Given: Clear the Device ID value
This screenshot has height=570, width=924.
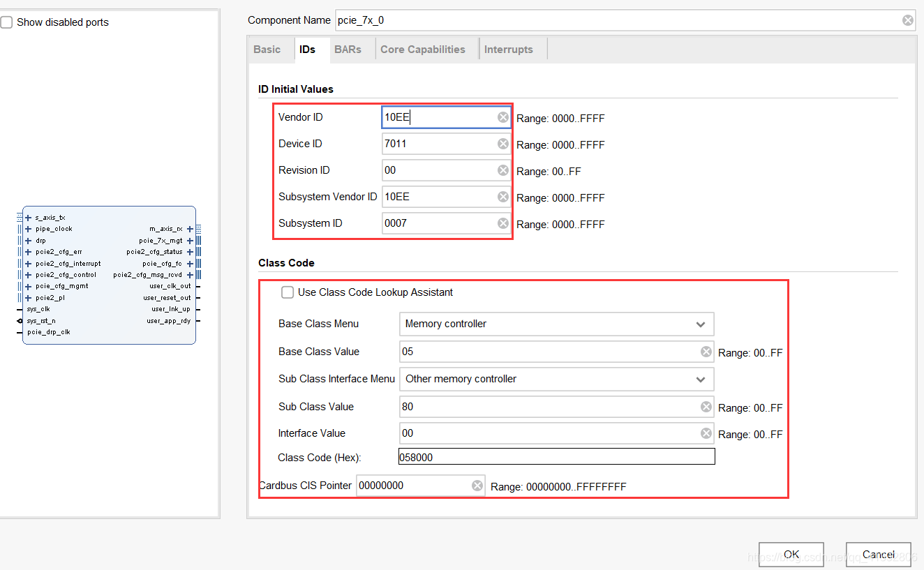Looking at the screenshot, I should [x=503, y=144].
